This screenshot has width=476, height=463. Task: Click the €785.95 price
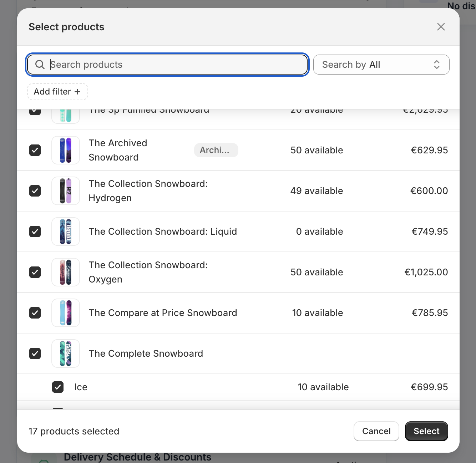click(x=430, y=313)
